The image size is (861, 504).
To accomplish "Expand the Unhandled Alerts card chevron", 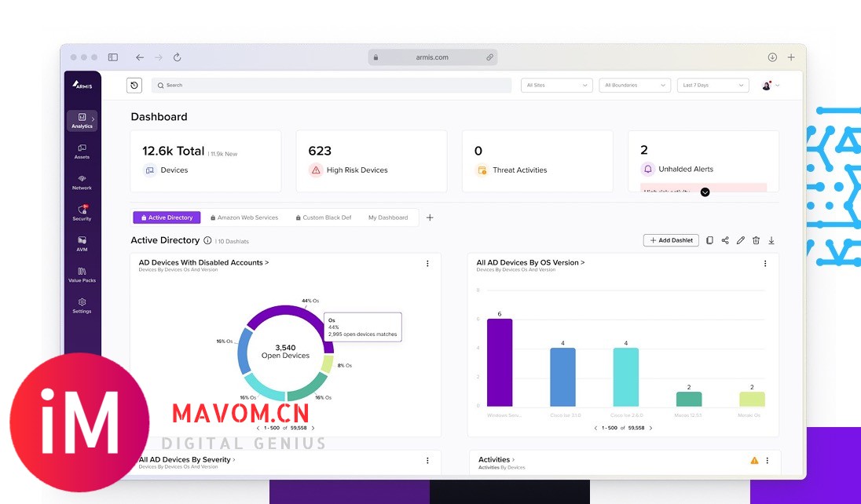I will 705,192.
